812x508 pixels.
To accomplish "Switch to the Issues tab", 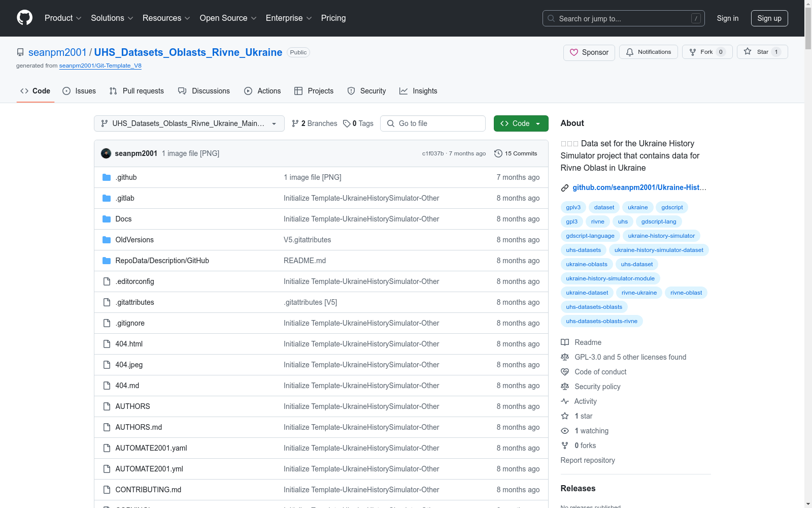I will coord(79,91).
